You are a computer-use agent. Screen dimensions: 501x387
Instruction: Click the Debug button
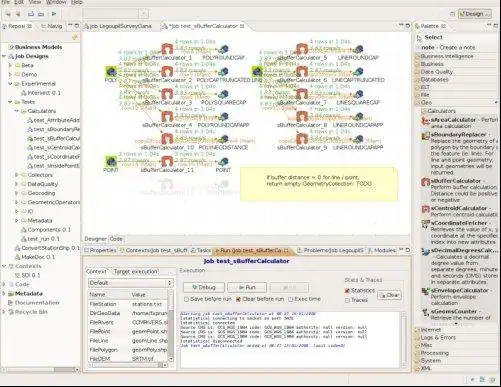point(204,287)
